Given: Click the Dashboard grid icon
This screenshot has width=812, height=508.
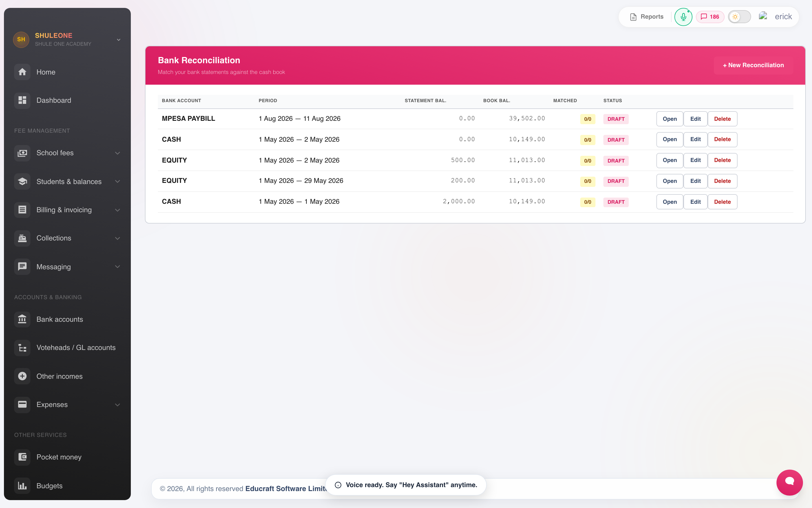Looking at the screenshot, I should click(x=22, y=100).
